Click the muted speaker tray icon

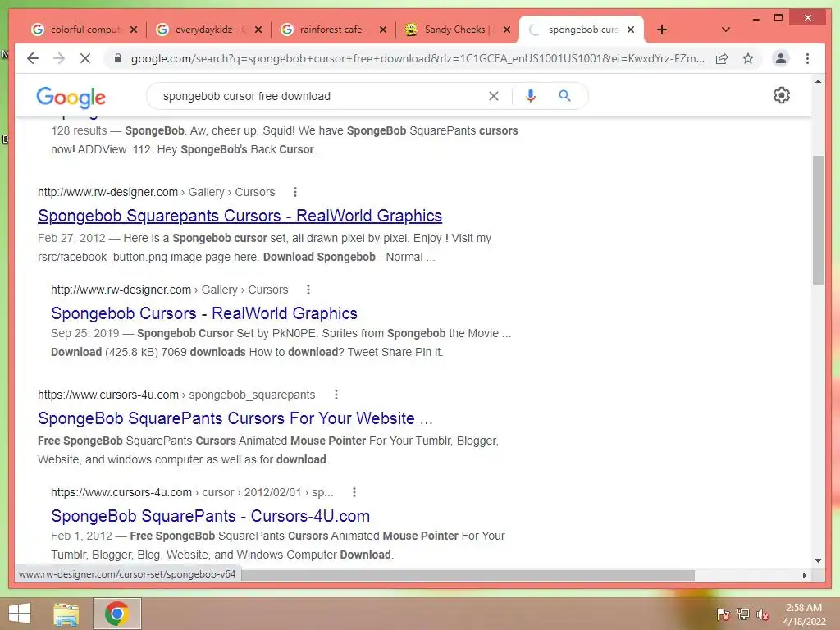(x=763, y=614)
